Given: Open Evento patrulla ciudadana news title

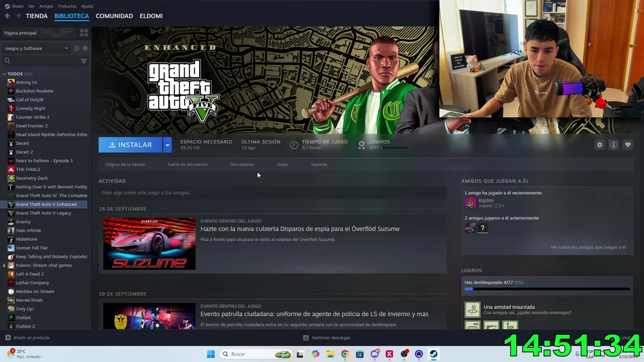Looking at the screenshot, I should (314, 314).
